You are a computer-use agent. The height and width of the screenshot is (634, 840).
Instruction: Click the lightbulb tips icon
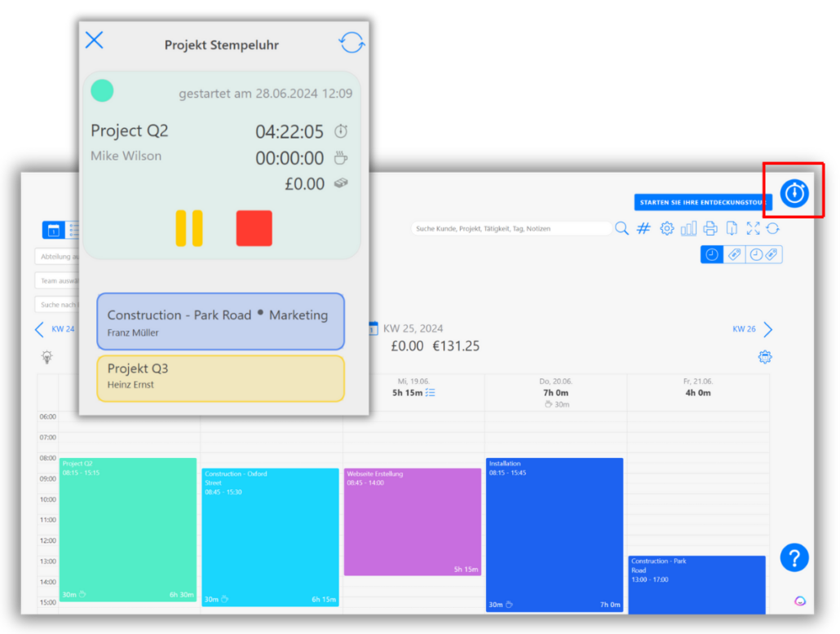(48, 357)
